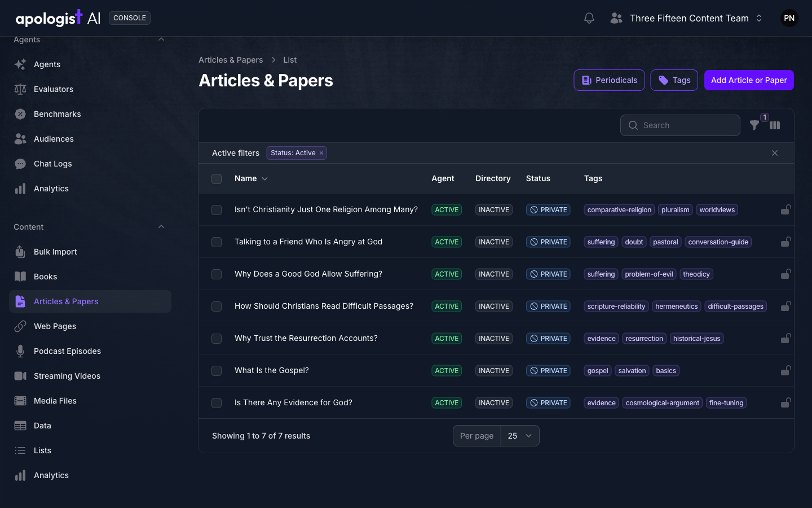Click the Chat Logs speech bubble icon
Viewport: 812px width, 508px height.
[x=20, y=164]
